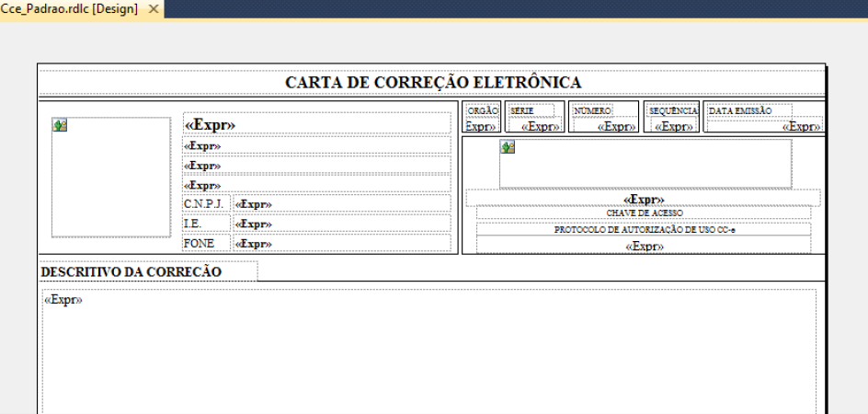868x414 pixels.
Task: Select the Expr field under SEQUÊNCIA
Action: click(673, 126)
